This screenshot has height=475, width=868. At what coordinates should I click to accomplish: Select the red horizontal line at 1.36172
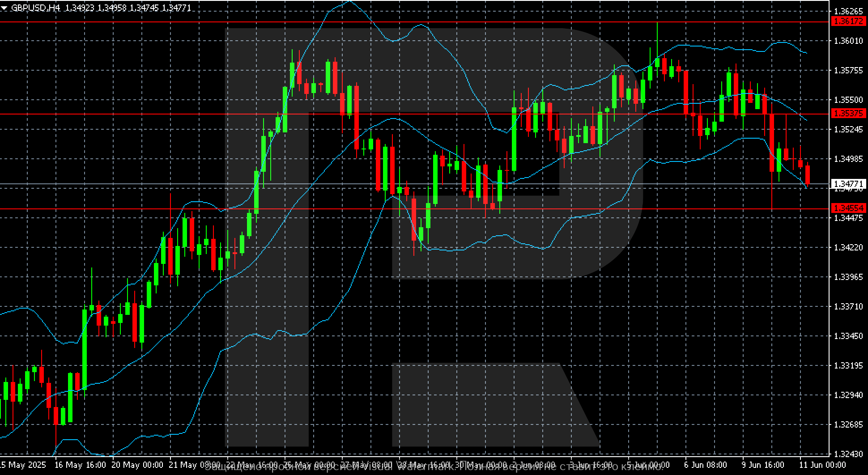pyautogui.click(x=414, y=22)
